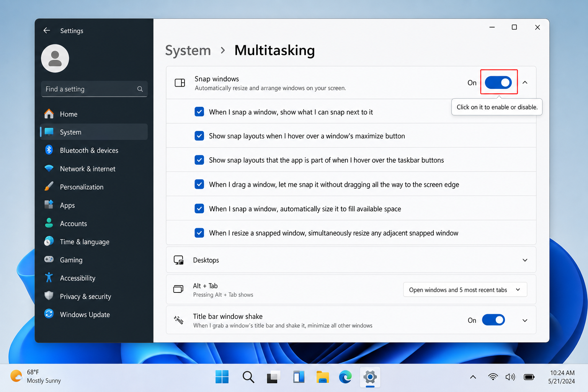Click the search magnifier in Find a setting

[140, 89]
